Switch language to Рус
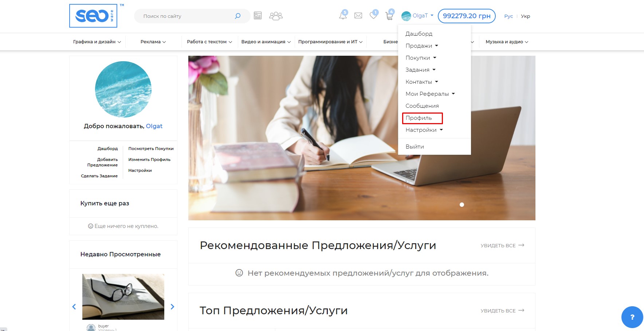644x331 pixels. pyautogui.click(x=508, y=16)
